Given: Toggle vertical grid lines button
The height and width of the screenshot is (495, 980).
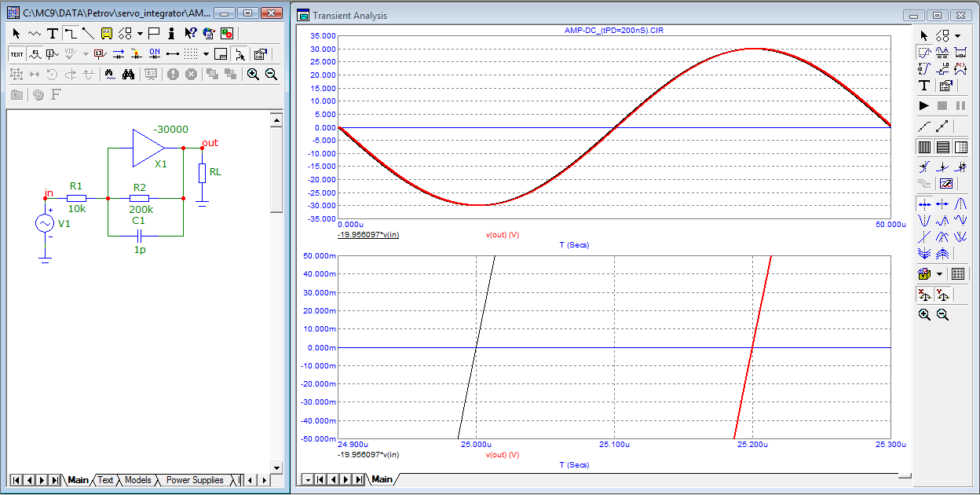Looking at the screenshot, I should (x=924, y=147).
